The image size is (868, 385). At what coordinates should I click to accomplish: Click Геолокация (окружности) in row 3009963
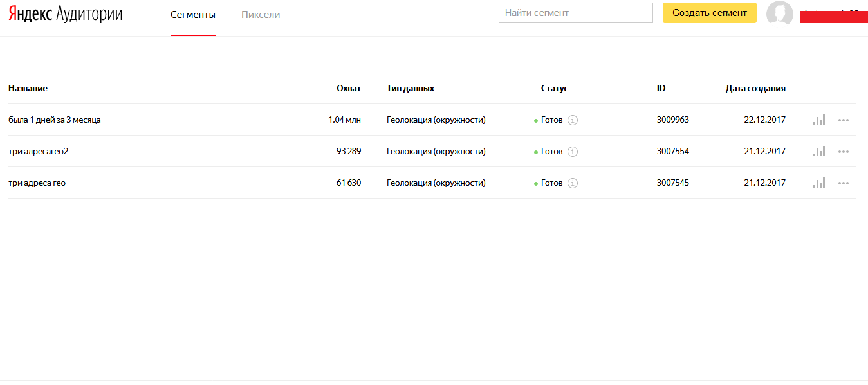tap(436, 120)
